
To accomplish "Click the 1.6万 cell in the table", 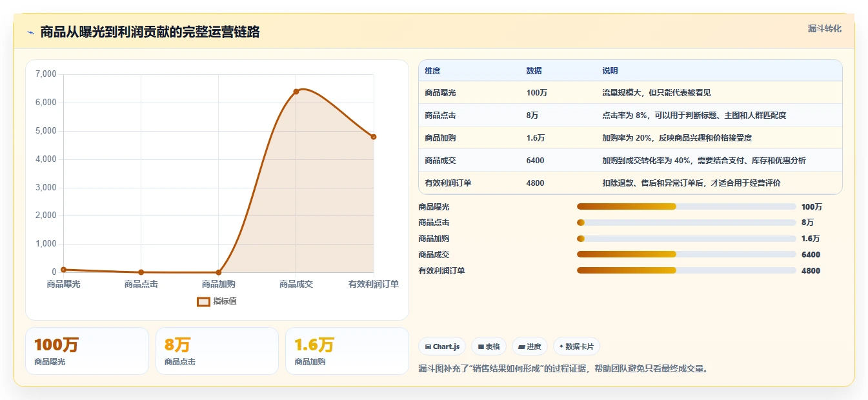I will pyautogui.click(x=535, y=138).
